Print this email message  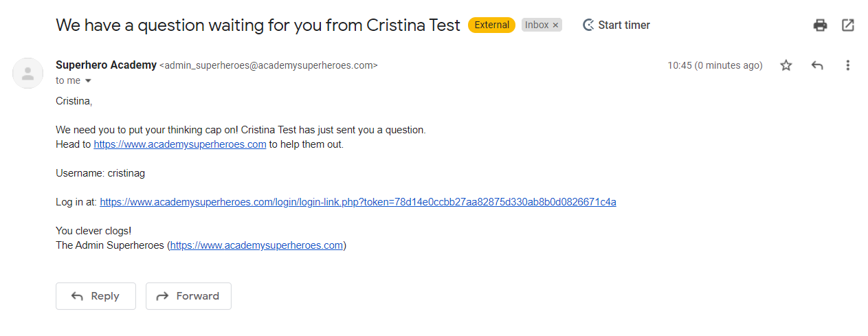point(820,25)
